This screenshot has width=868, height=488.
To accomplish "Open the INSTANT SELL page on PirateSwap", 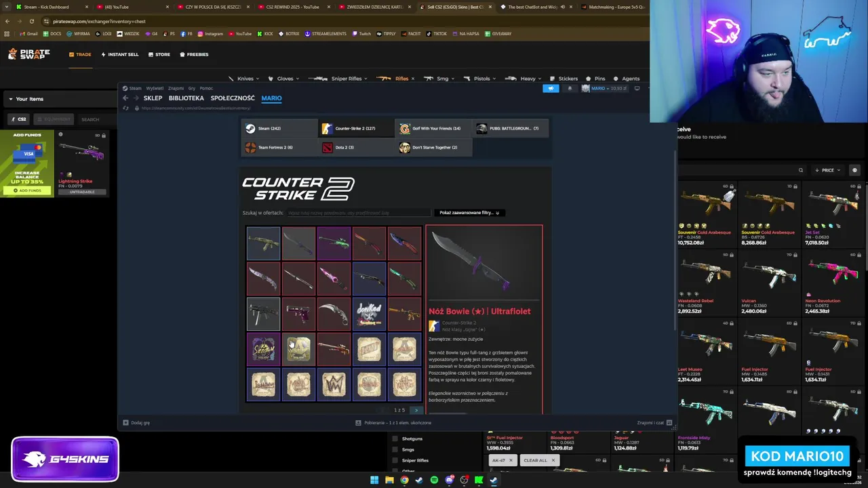I will (x=120, y=54).
